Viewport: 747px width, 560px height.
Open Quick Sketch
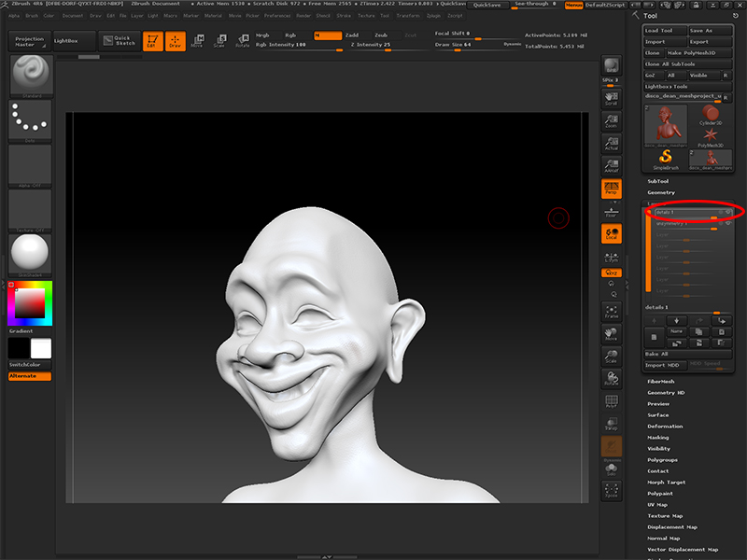click(120, 41)
